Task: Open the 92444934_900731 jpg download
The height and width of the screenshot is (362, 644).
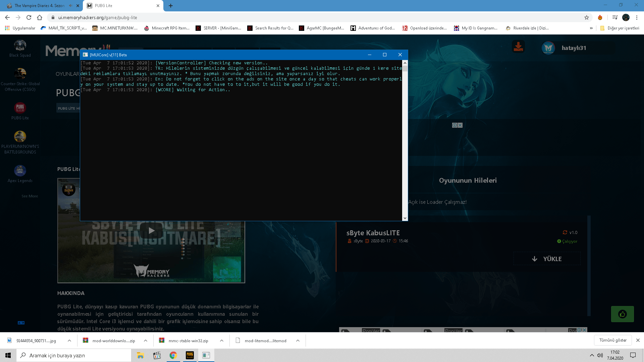Action: 36,341
